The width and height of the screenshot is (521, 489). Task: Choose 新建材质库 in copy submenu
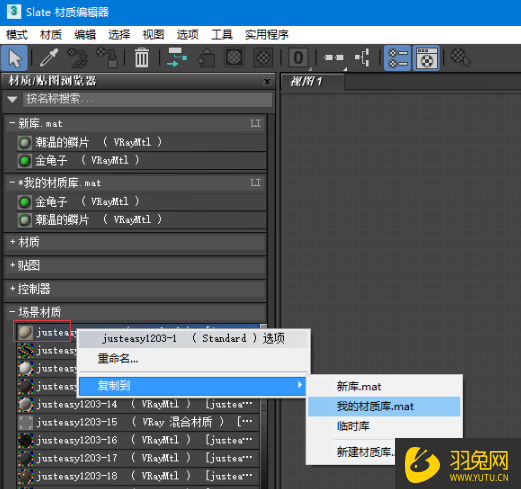(365, 452)
